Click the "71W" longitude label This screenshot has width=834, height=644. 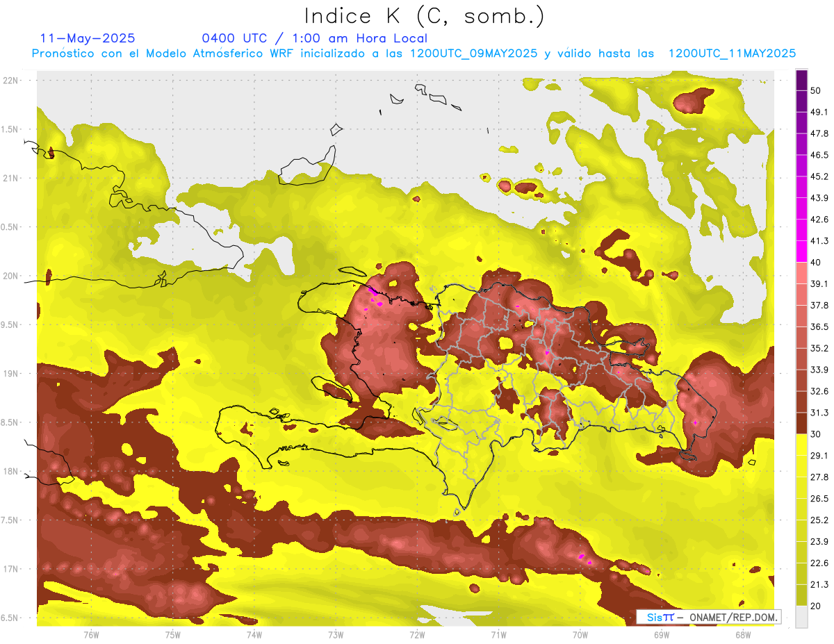coord(498,634)
